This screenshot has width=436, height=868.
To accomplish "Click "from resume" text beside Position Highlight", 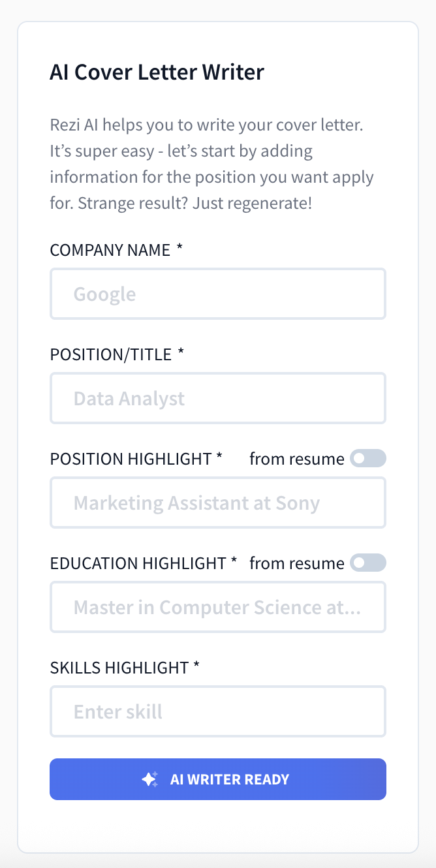I will (296, 459).
